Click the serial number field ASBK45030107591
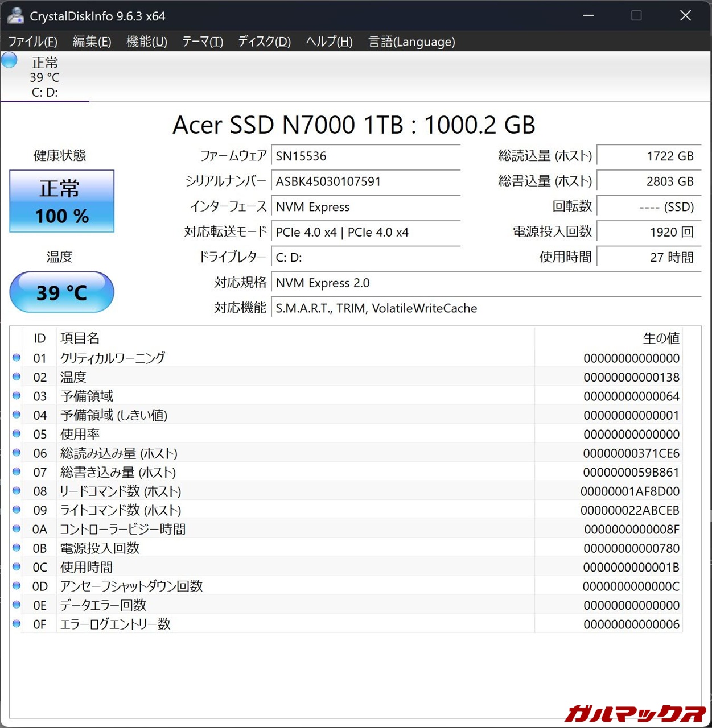The height and width of the screenshot is (728, 712). 365,181
